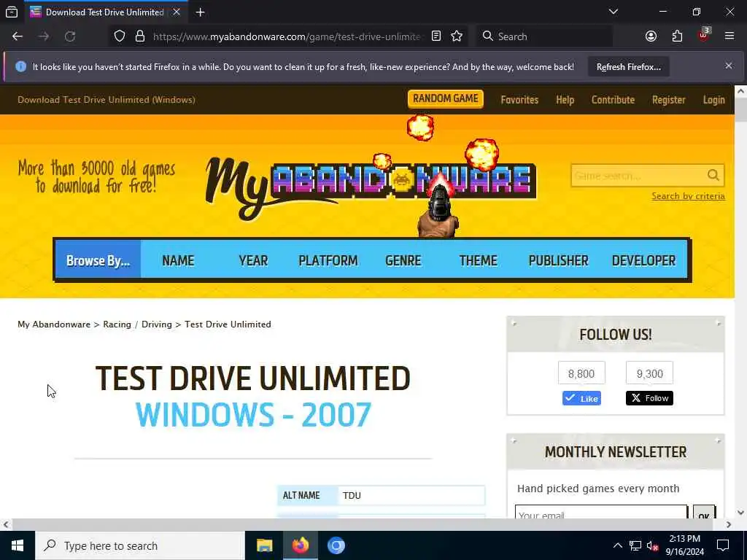
Task: Open a new browser tab
Action: pos(200,12)
